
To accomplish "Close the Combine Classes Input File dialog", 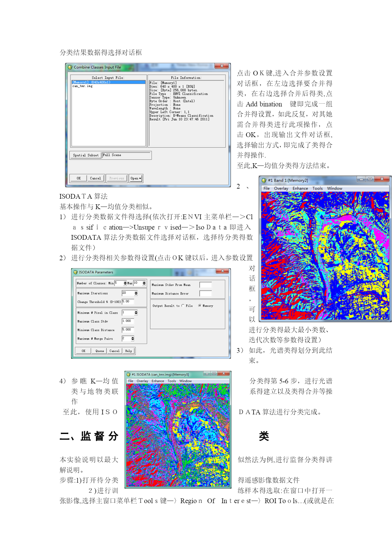I will [222, 66].
